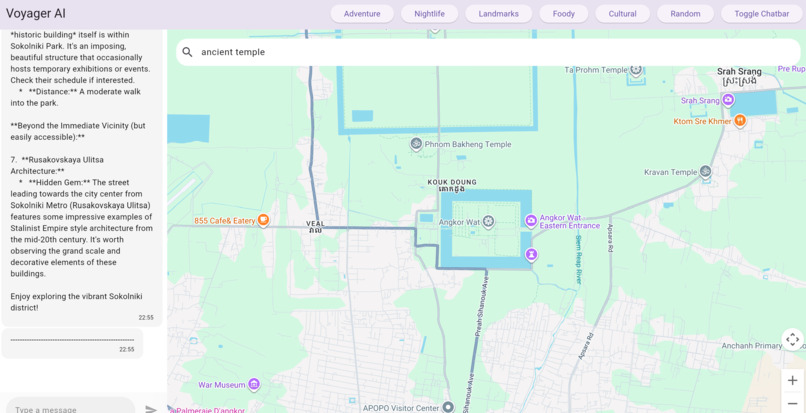Click the War Museum marker icon
Image resolution: width=806 pixels, height=413 pixels.
click(x=253, y=384)
